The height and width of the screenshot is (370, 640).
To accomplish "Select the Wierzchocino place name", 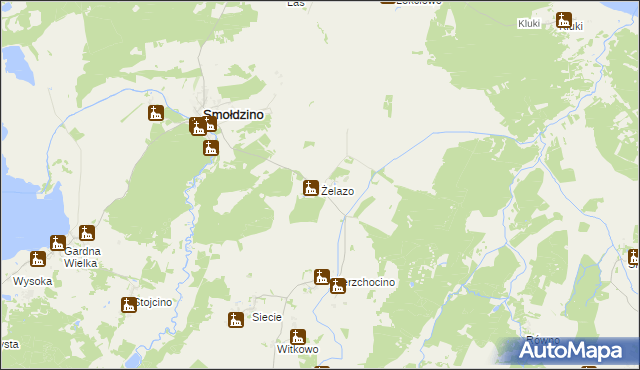I will [370, 282].
